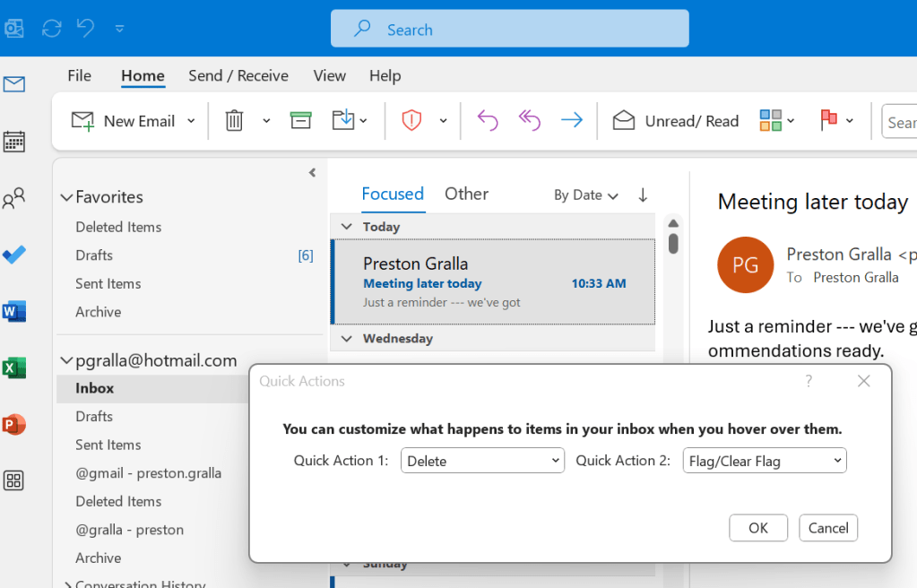The image size is (917, 588).
Task: Click the PG sender avatar
Action: 745,265
